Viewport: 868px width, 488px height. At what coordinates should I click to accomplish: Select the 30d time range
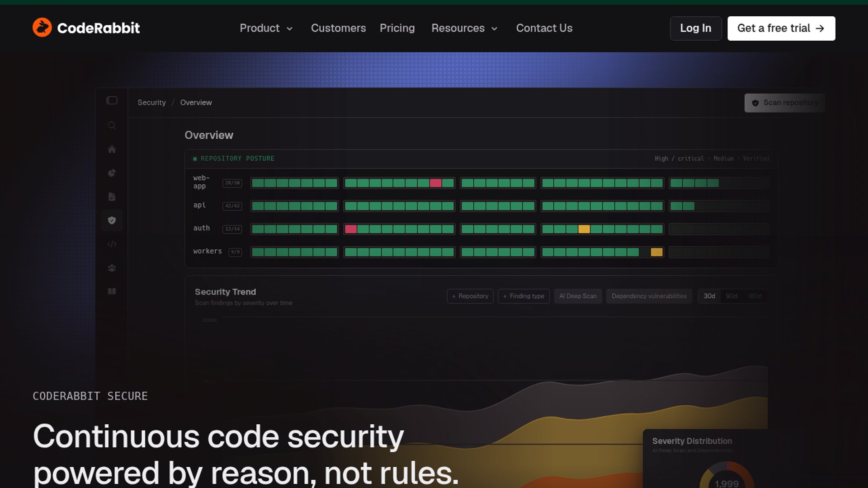tap(709, 296)
